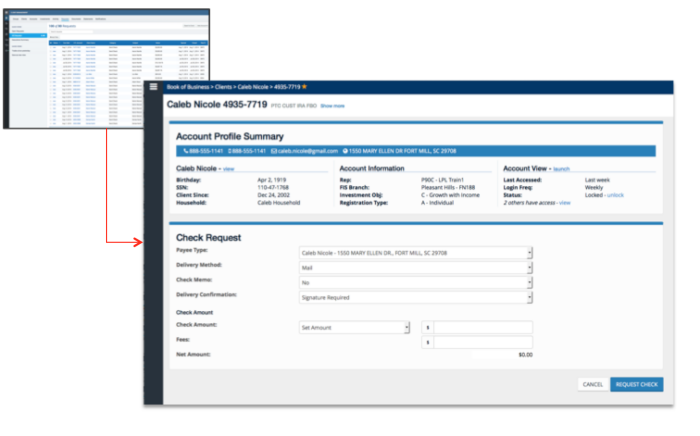Click Investment Obj value C - Growth with Income
Image resolution: width=700 pixels, height=436 pixels.
[x=450, y=195]
